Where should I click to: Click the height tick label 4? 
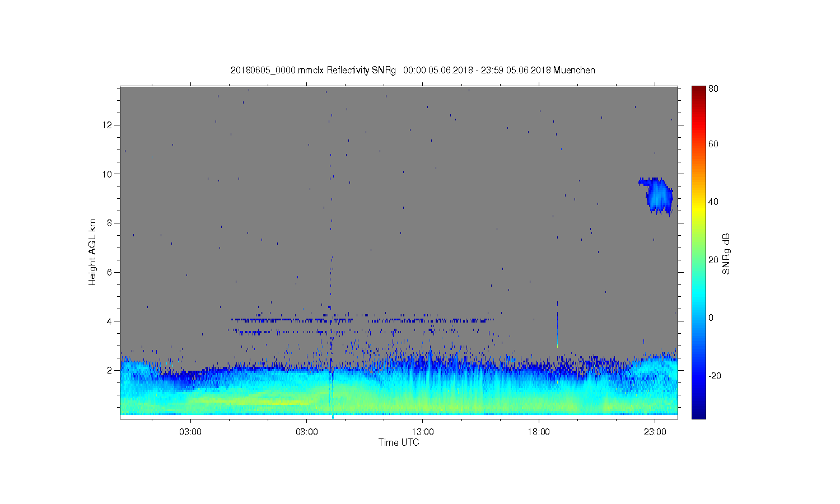pos(110,321)
